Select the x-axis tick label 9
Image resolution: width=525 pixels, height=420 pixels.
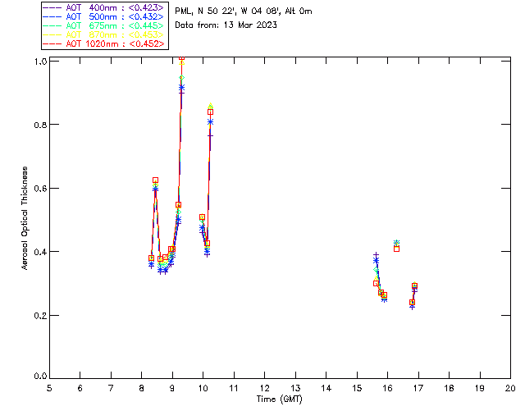click(x=172, y=389)
